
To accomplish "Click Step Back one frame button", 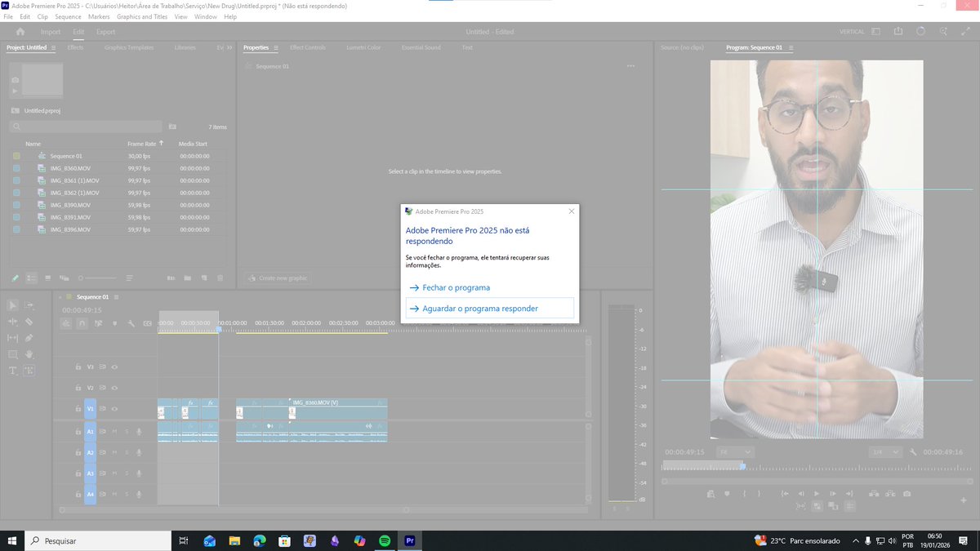I will click(x=801, y=493).
